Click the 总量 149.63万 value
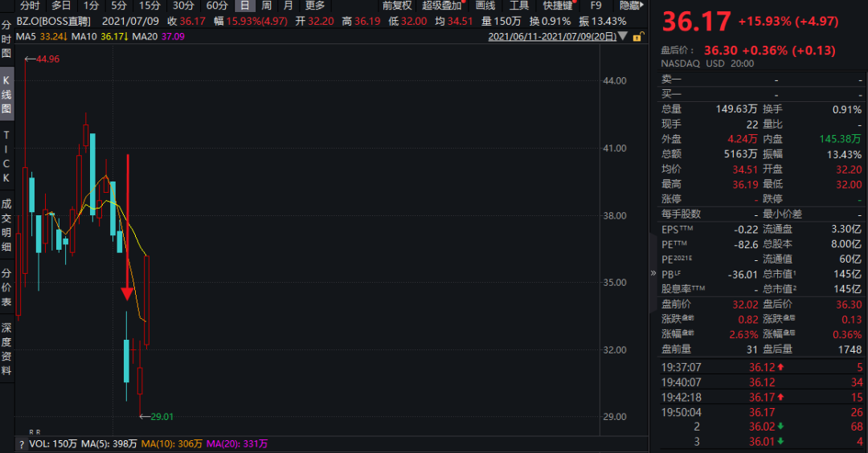868x453 pixels. tap(736, 109)
